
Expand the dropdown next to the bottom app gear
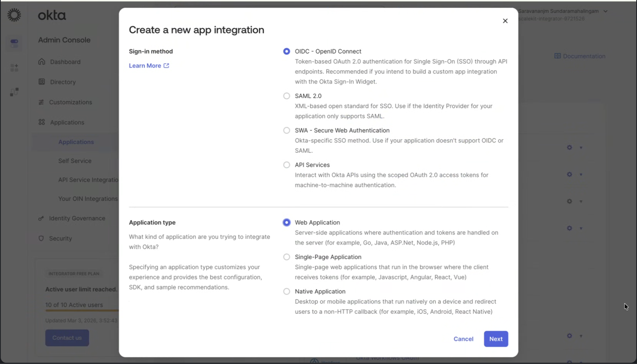pos(581,336)
